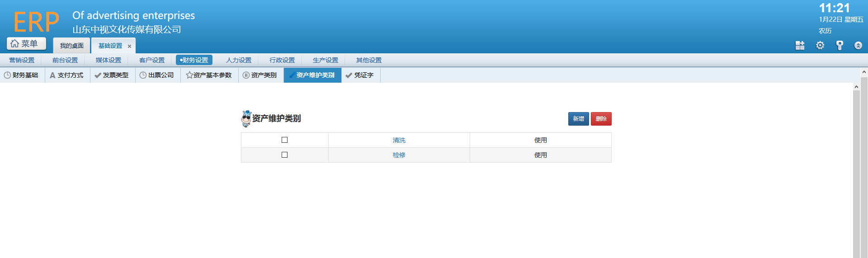Image resolution: width=868 pixels, height=258 pixels.
Task: Open 发票类型 submenu item
Action: tap(112, 75)
